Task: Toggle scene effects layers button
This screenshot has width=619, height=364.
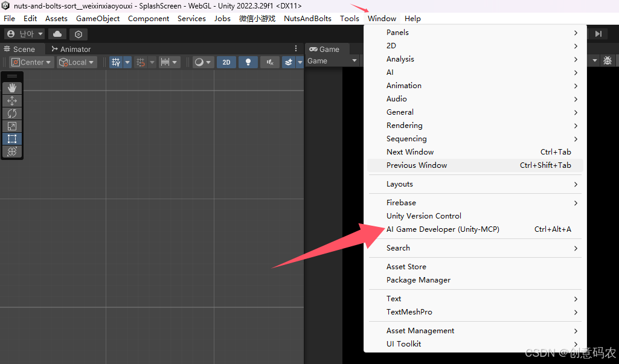Action: tap(289, 62)
